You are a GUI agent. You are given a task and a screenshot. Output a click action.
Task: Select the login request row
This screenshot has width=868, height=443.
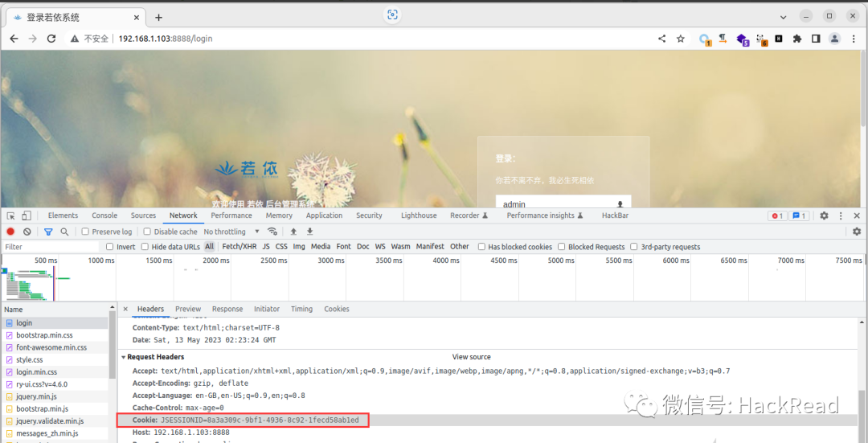[55, 323]
